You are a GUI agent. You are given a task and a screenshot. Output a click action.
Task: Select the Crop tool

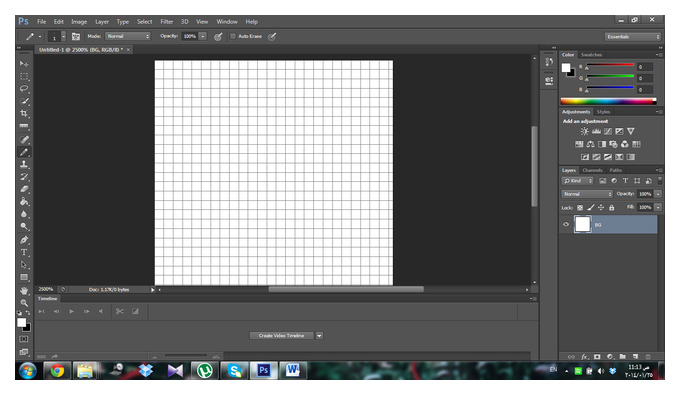click(24, 113)
